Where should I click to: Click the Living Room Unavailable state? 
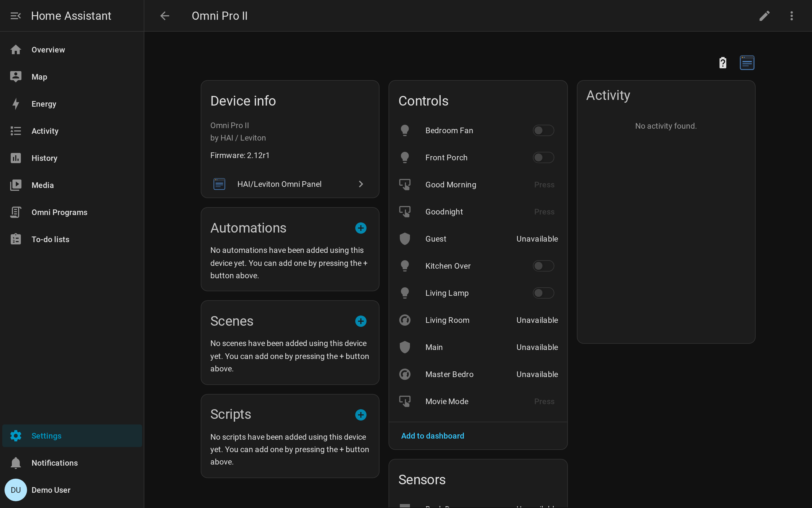537,320
